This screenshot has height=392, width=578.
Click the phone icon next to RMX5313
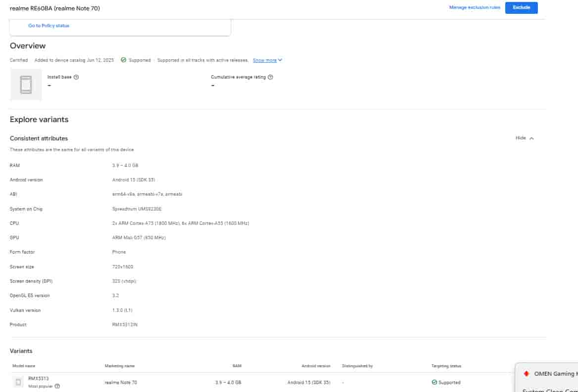[18, 382]
